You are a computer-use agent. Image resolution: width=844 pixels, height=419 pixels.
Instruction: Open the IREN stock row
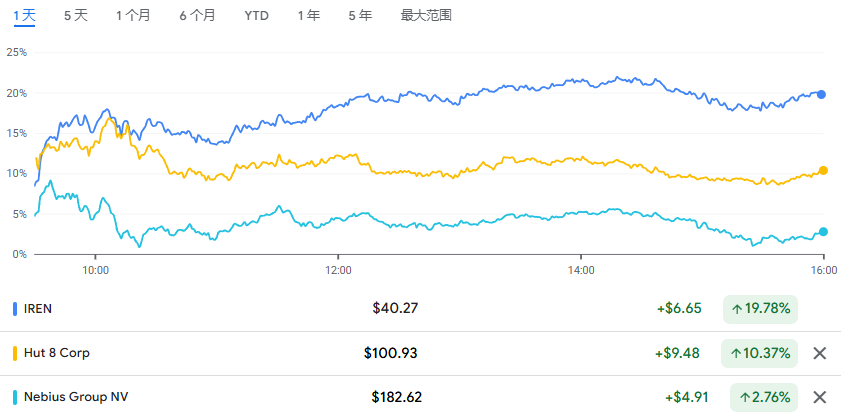(x=422, y=309)
